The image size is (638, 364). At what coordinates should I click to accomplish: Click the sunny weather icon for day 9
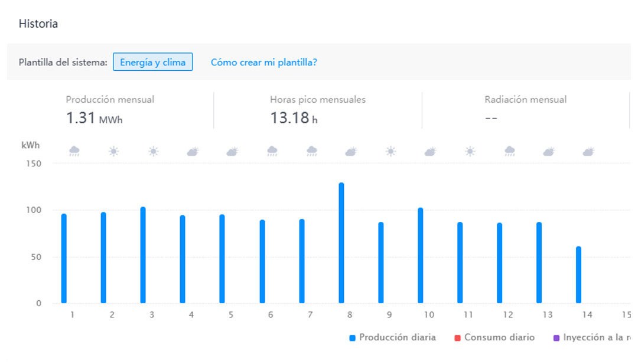390,152
